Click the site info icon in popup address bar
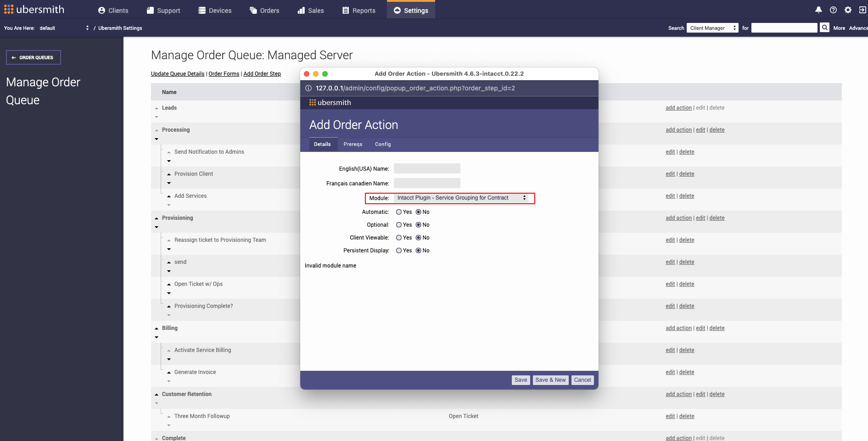868x441 pixels. [x=308, y=88]
